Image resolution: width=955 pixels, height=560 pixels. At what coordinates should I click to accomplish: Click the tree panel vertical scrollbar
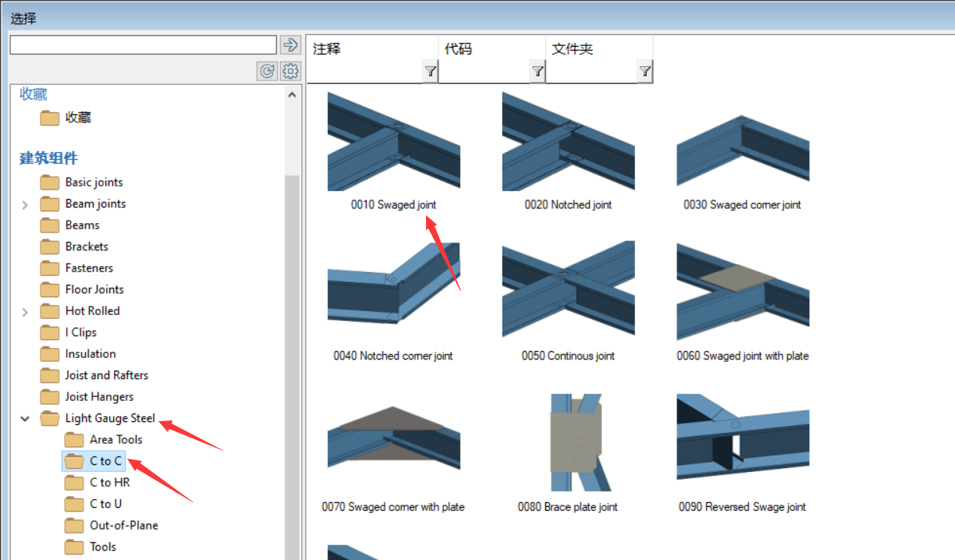click(293, 367)
